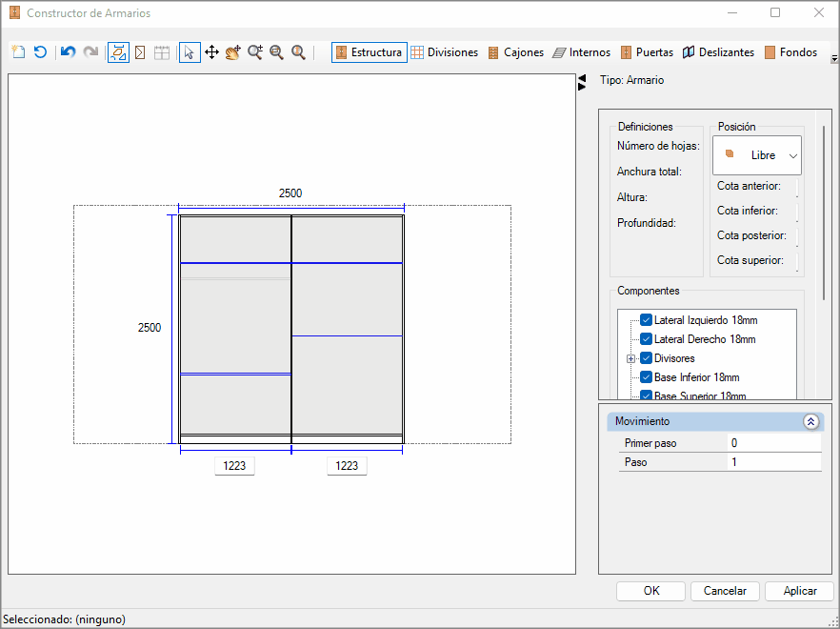Collapse the side panel with splitter arrows
840x629 pixels.
(x=582, y=83)
